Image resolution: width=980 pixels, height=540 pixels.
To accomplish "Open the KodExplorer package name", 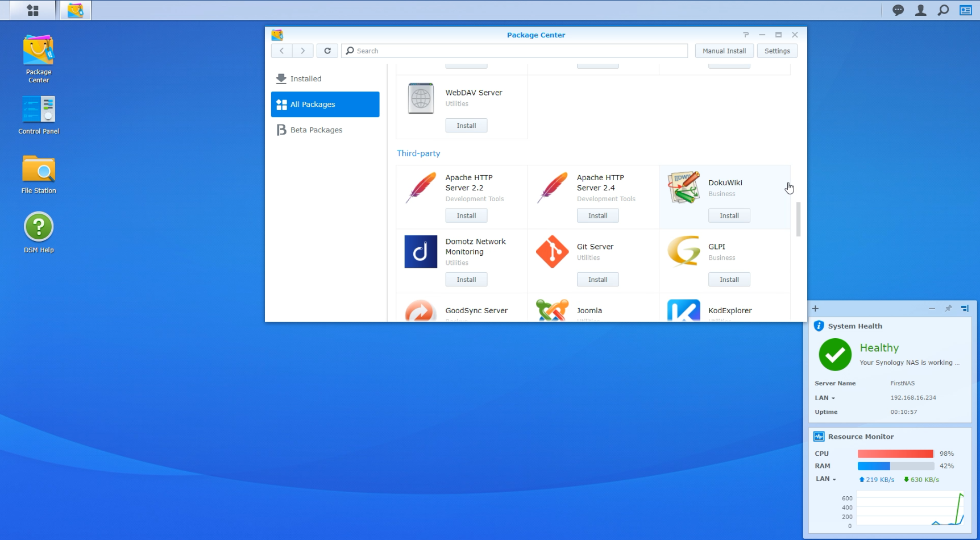I will pyautogui.click(x=730, y=310).
